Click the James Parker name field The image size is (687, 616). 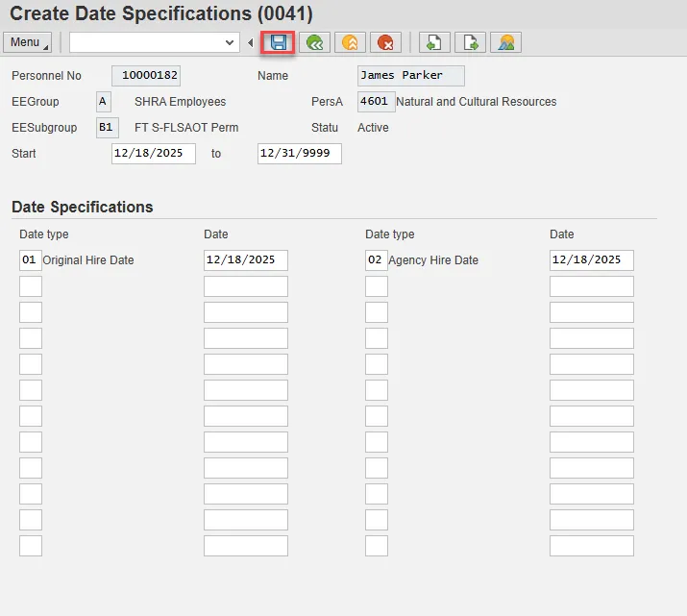[x=410, y=76]
